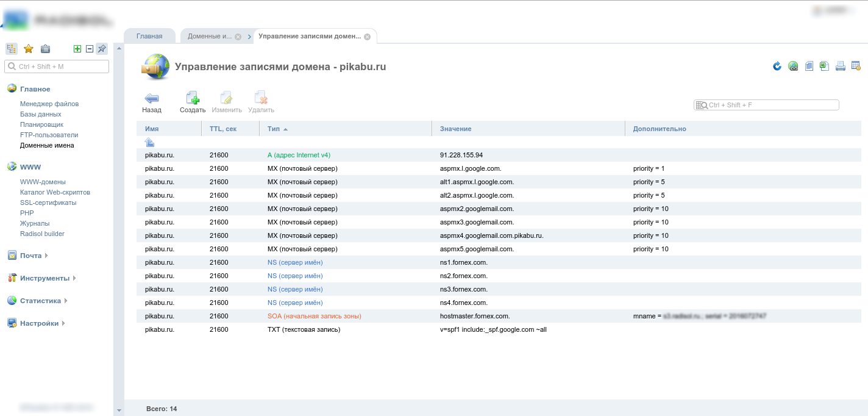The width and height of the screenshot is (868, 416).
Task: Open FTP-пользователи
Action: click(49, 135)
